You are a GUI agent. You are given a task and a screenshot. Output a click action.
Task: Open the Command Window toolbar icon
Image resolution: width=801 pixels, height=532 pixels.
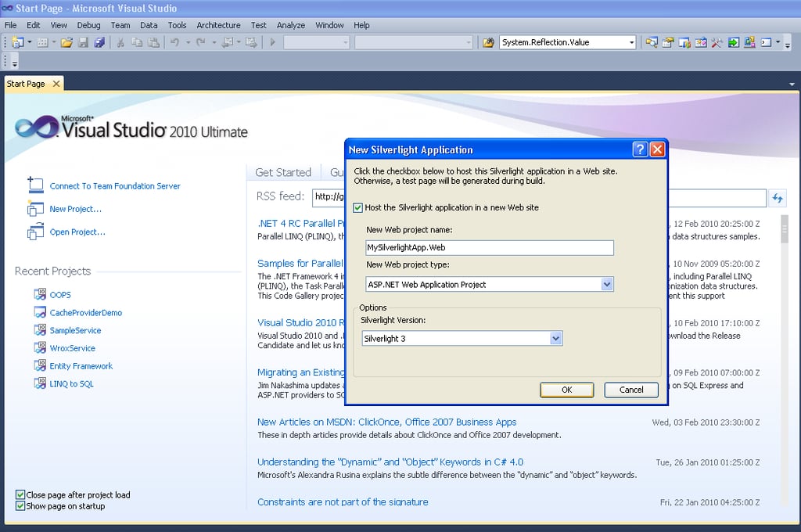tap(766, 42)
